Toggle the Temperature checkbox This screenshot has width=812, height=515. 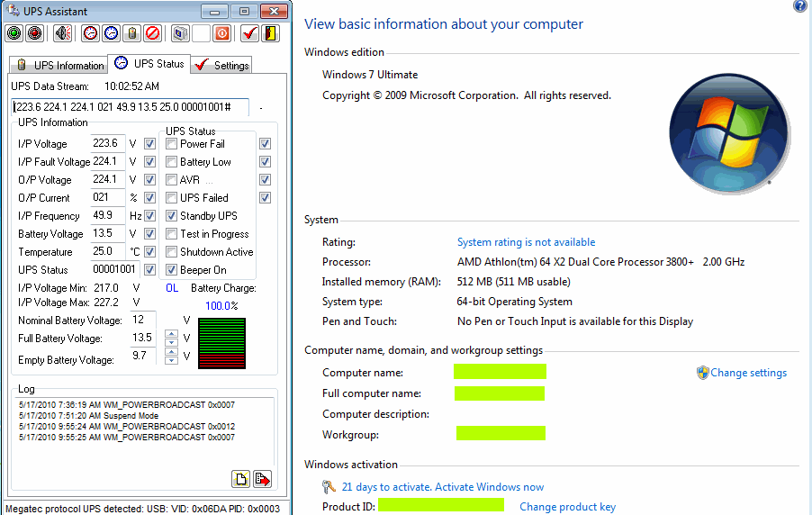pyautogui.click(x=149, y=252)
